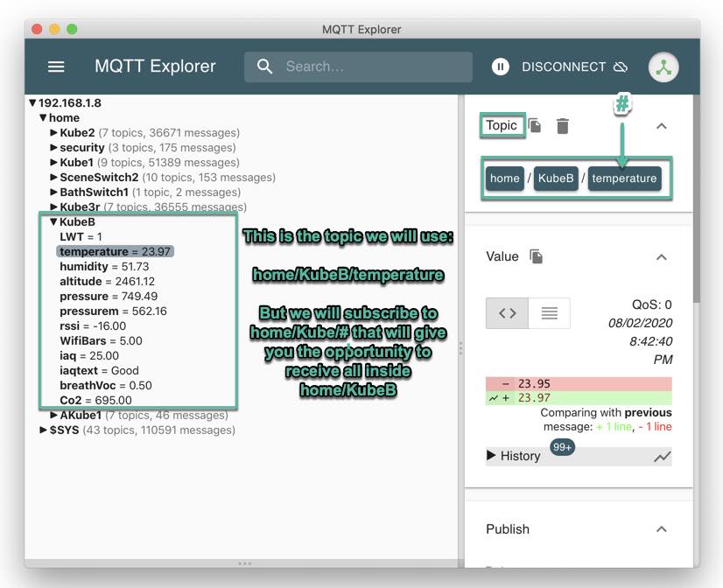Click the search magnifier icon

(264, 66)
